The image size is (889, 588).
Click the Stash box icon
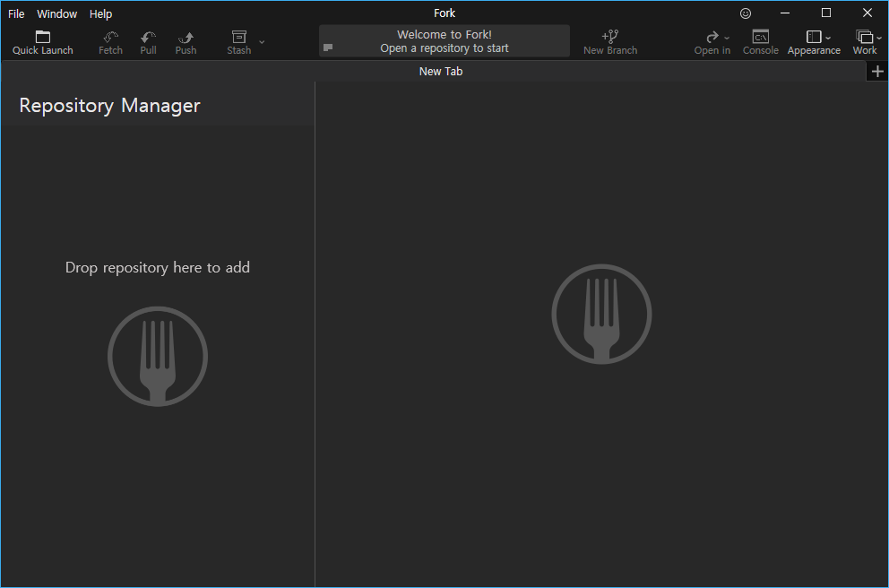pyautogui.click(x=239, y=37)
